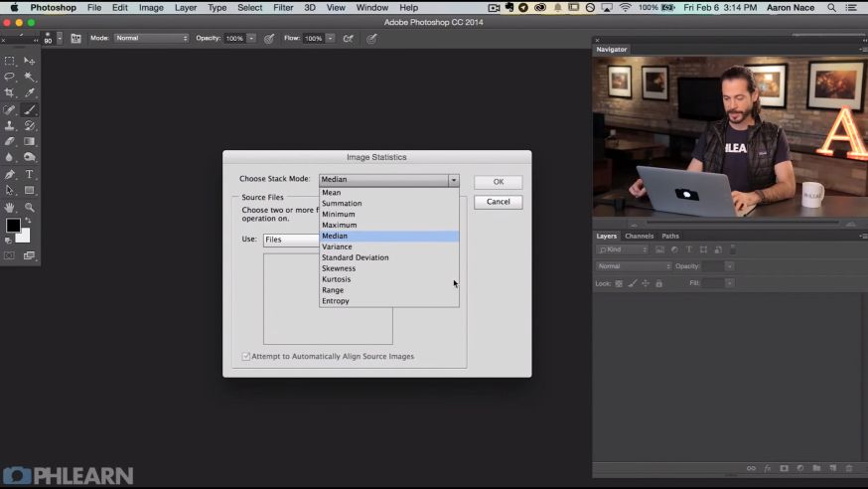This screenshot has height=489, width=868.
Task: Switch to the Channels tab
Action: coord(639,237)
